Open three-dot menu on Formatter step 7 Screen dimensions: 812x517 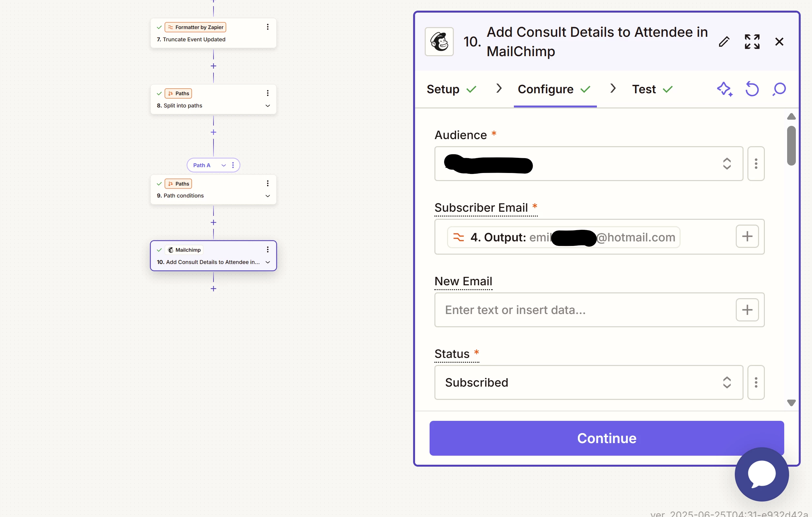pyautogui.click(x=267, y=27)
